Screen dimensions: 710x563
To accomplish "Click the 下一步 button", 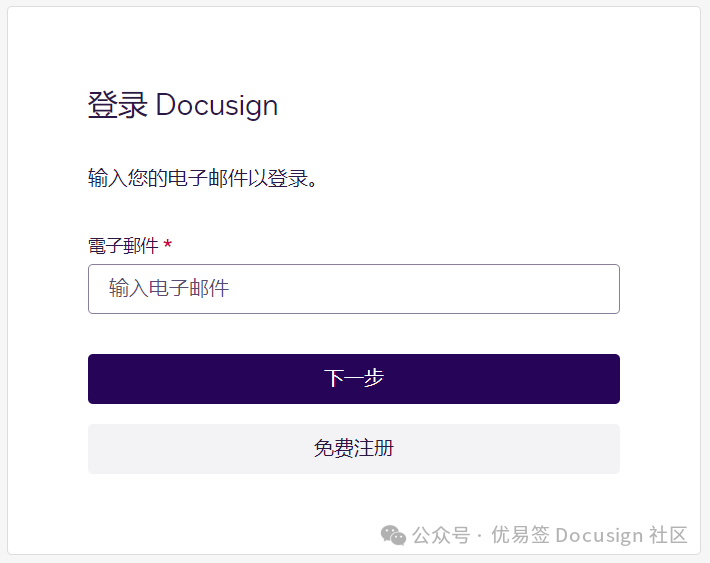I will tap(354, 379).
